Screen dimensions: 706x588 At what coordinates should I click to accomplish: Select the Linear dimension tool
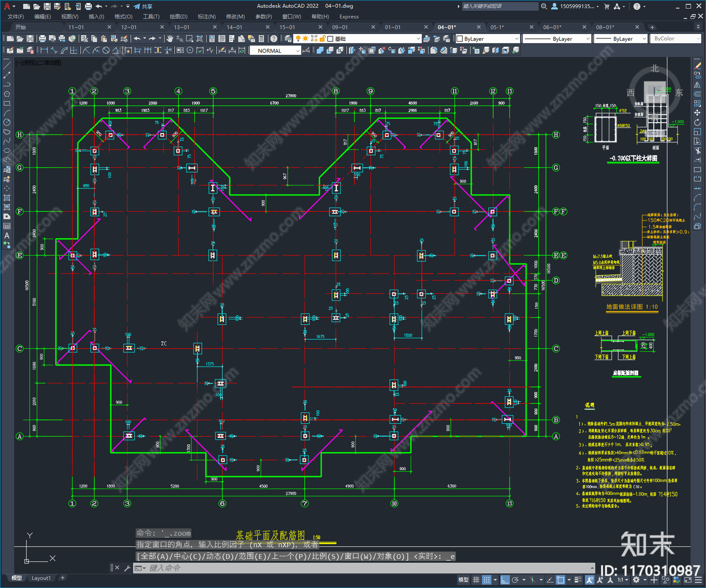coord(44,50)
